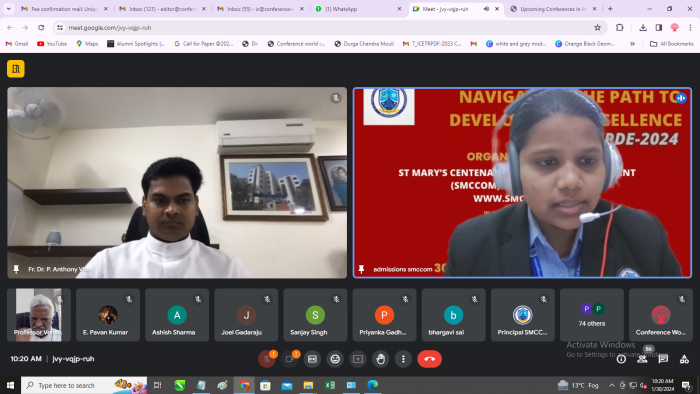This screenshot has width=700, height=394.
Task: Expand the 74 others participant tile
Action: (592, 315)
